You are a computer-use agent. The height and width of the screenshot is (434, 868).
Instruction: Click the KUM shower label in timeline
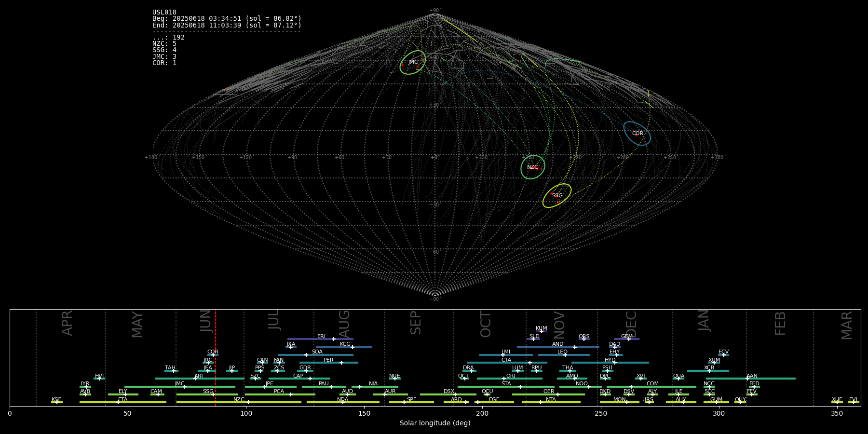coord(541,328)
